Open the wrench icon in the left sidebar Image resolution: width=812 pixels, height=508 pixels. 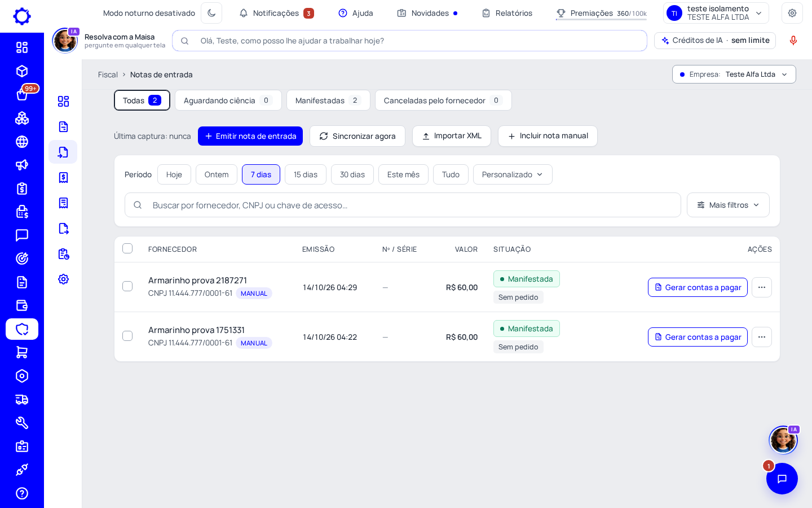point(22,423)
